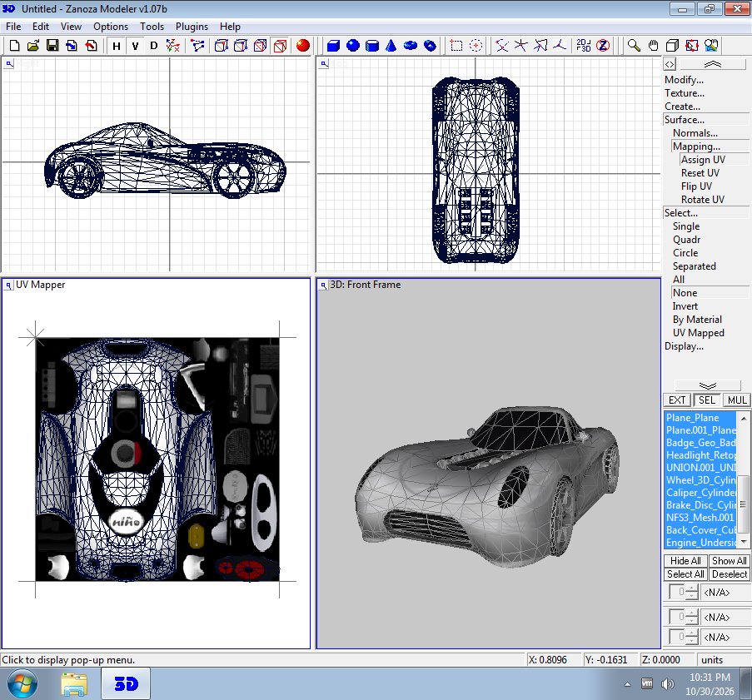Expand the Display... command group
Viewport: 752px width, 700px height.
tap(684, 345)
